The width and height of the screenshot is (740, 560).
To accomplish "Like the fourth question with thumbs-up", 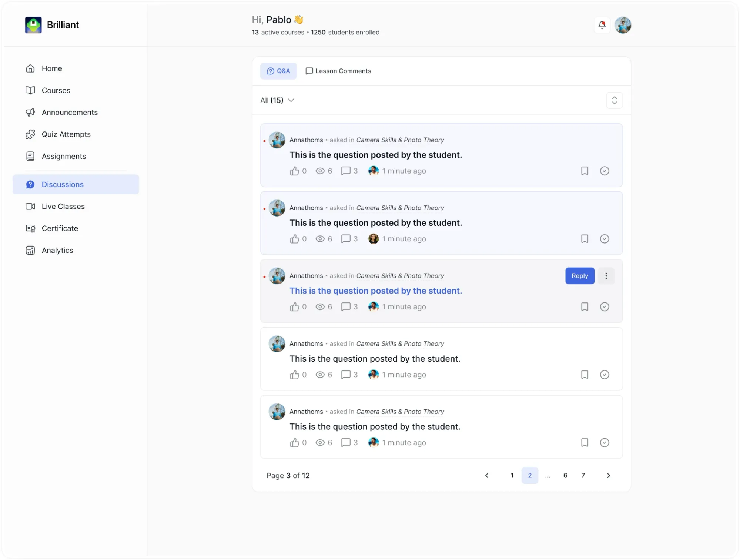I will (295, 375).
